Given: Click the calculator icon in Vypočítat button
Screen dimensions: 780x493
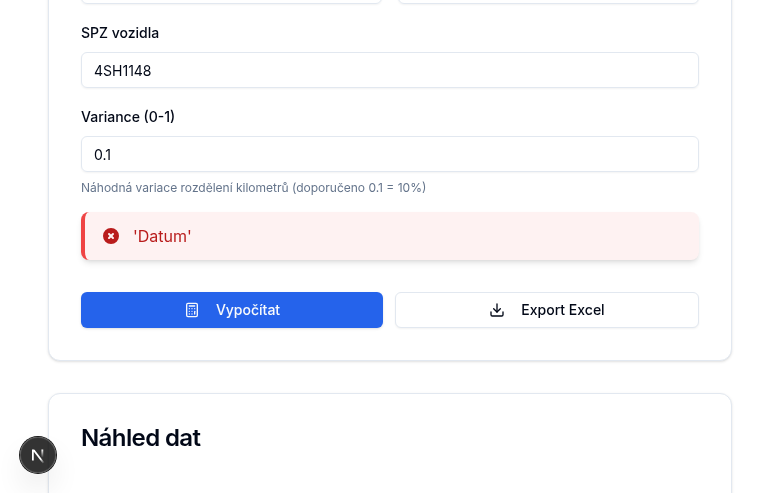Looking at the screenshot, I should (192, 310).
